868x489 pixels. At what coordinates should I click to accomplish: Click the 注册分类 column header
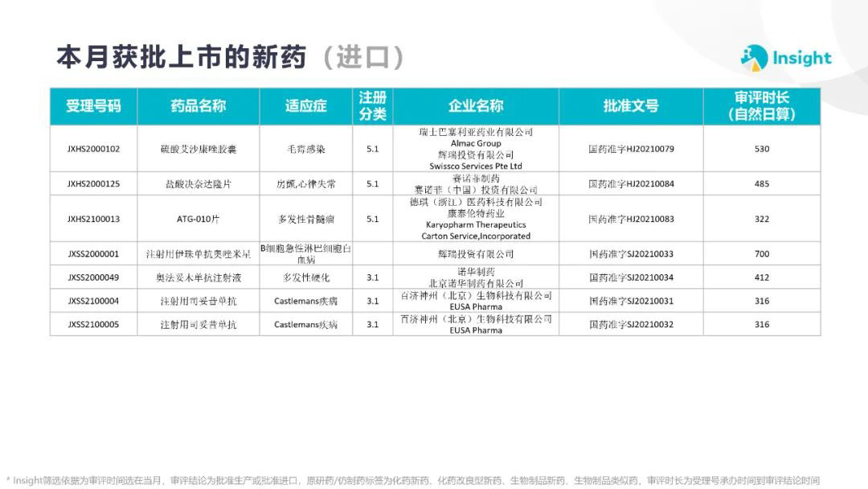coord(372,106)
